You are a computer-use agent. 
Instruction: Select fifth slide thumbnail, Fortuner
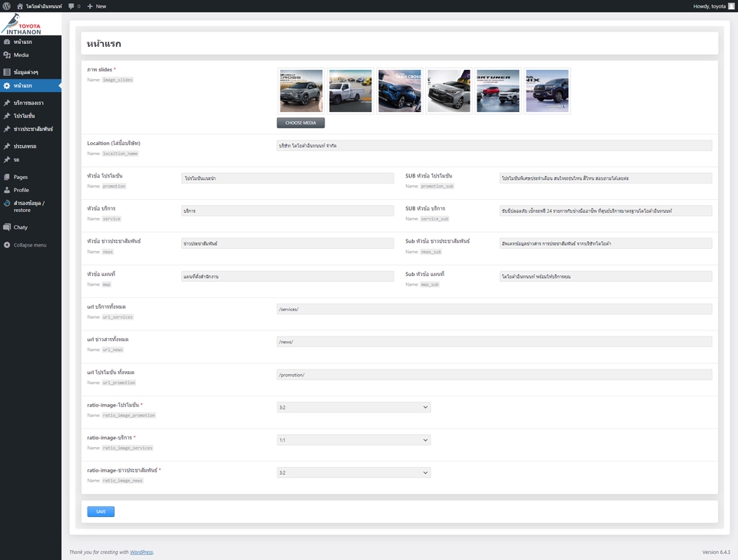click(x=498, y=91)
